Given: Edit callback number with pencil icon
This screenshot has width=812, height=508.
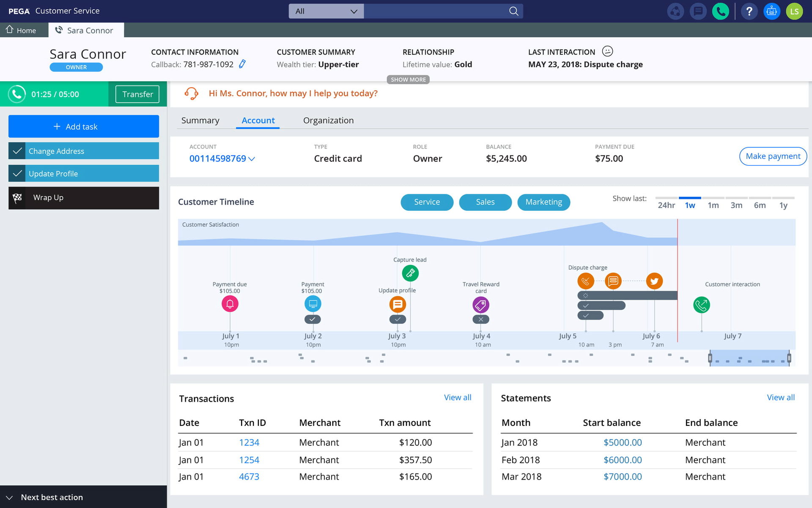Looking at the screenshot, I should [x=242, y=64].
